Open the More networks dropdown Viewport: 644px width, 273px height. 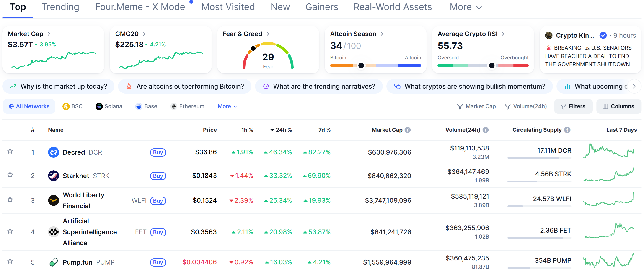(227, 106)
